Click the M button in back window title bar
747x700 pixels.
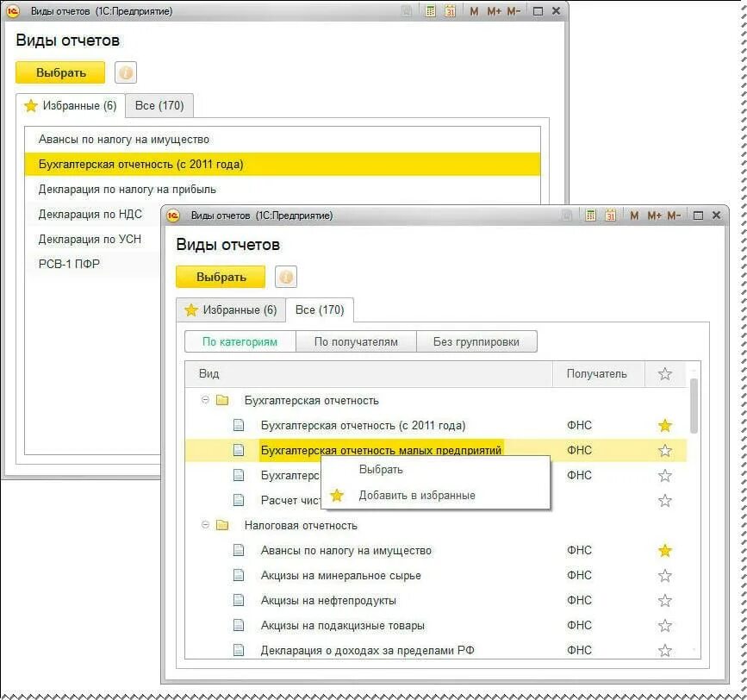[474, 11]
